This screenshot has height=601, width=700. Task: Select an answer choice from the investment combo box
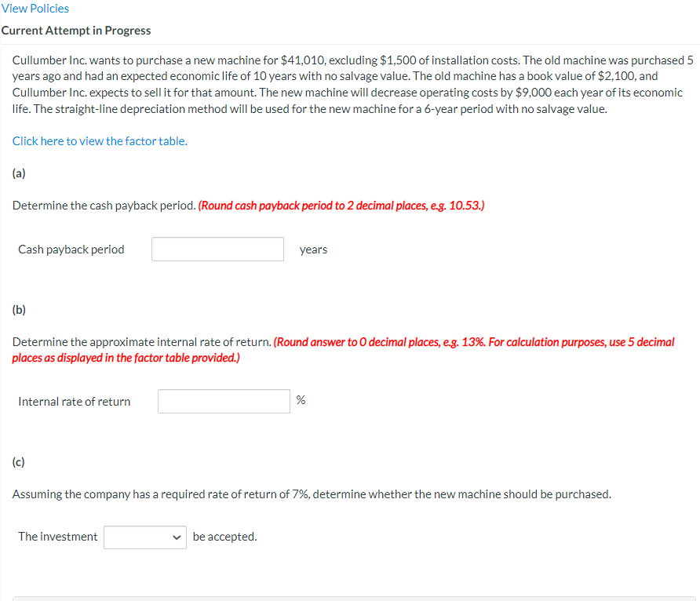tap(144, 537)
